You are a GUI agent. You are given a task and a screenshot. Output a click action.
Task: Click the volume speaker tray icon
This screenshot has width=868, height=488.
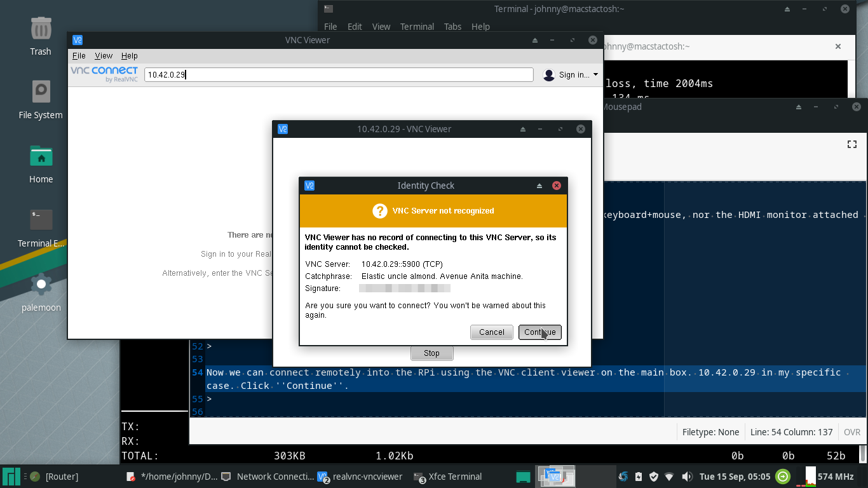687,477
